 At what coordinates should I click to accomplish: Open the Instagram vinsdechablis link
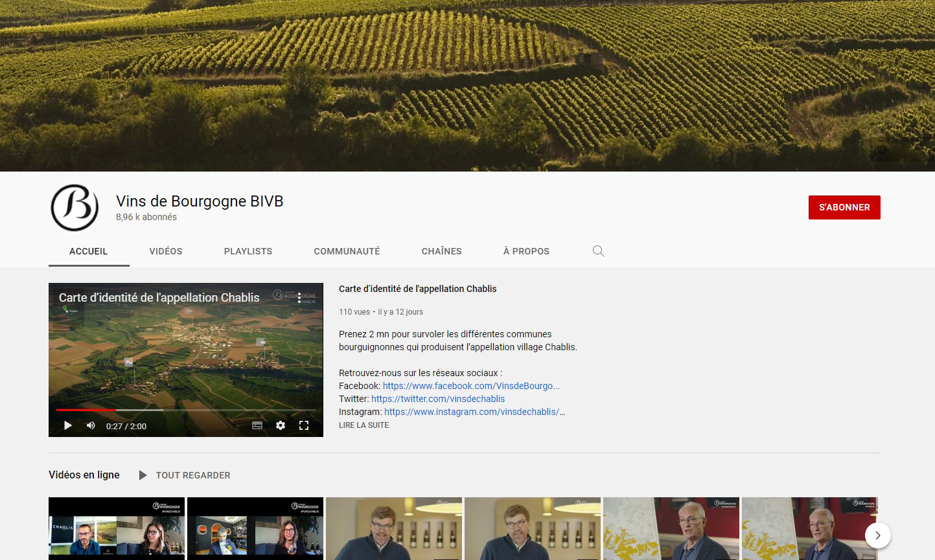(475, 412)
